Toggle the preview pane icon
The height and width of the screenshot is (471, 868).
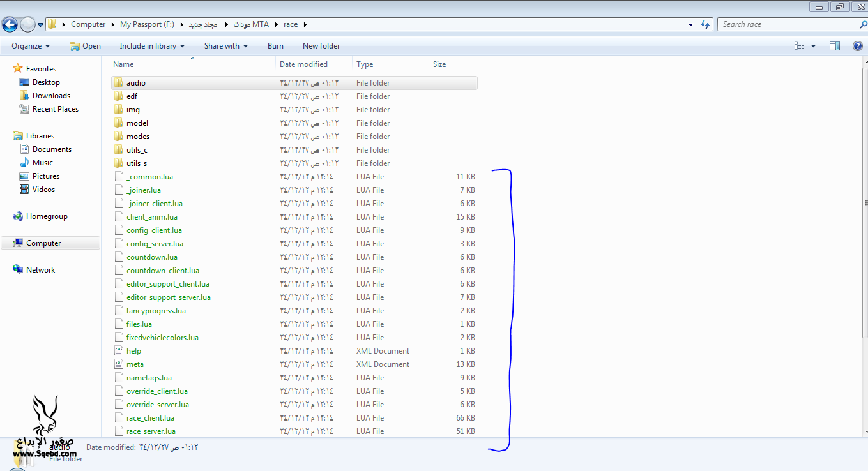tap(835, 46)
